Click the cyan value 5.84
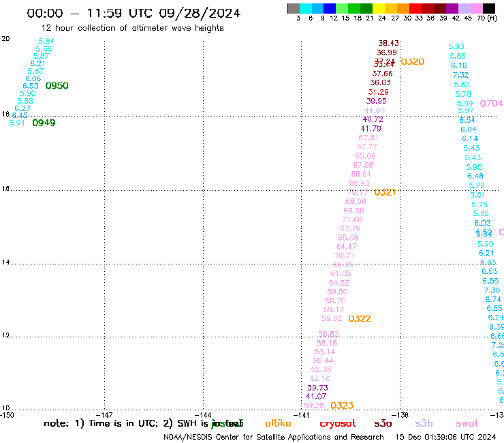The height and width of the screenshot is (443, 504). 46,42
